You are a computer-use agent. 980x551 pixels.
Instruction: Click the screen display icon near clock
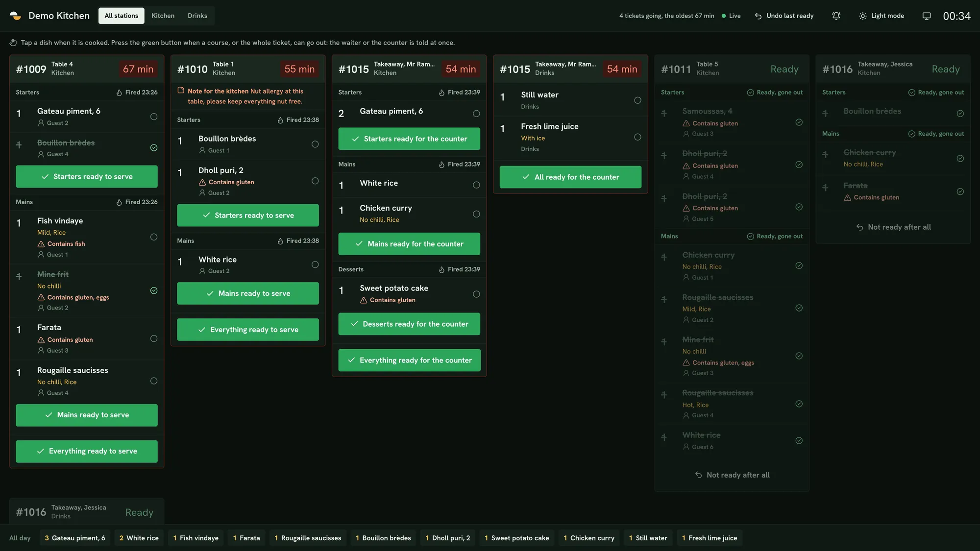point(926,16)
